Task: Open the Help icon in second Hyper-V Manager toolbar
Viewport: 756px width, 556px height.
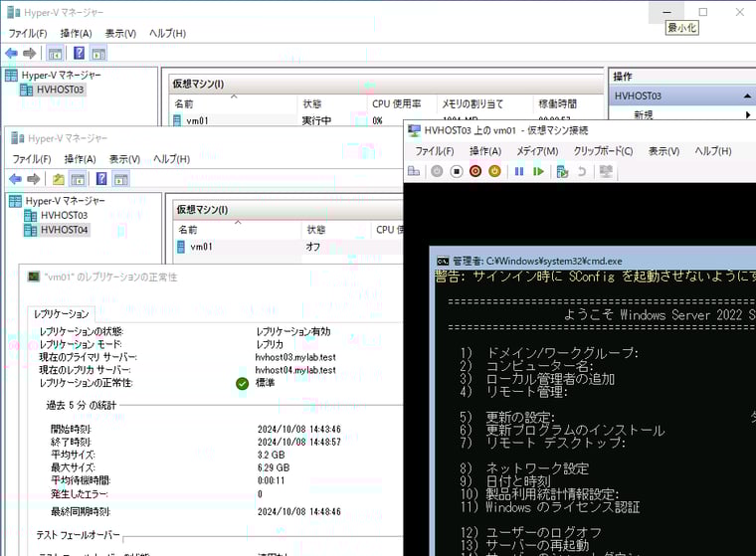Action: click(101, 179)
